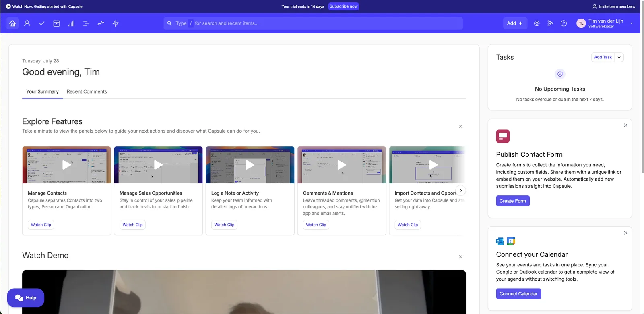The height and width of the screenshot is (314, 644).
Task: Expand the Add Task dropdown arrow
Action: coord(619,57)
